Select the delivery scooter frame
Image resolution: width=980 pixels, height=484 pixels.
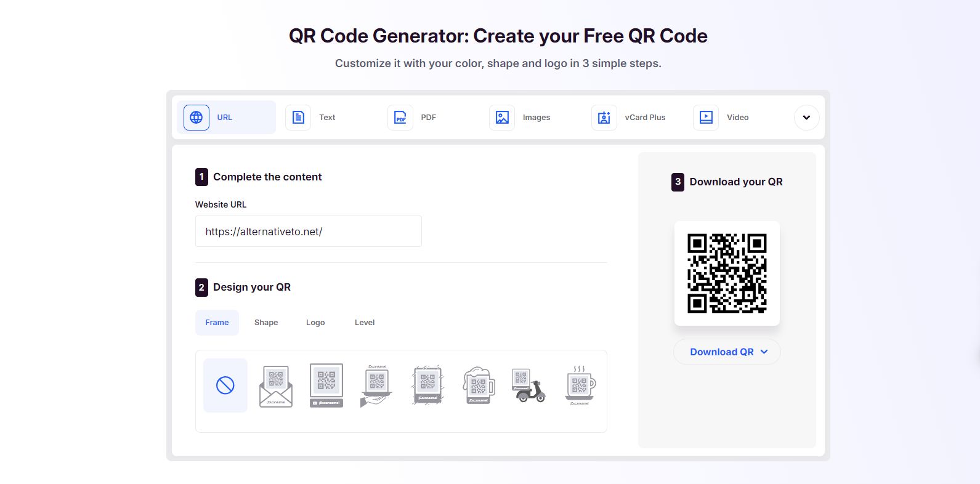[x=528, y=385]
